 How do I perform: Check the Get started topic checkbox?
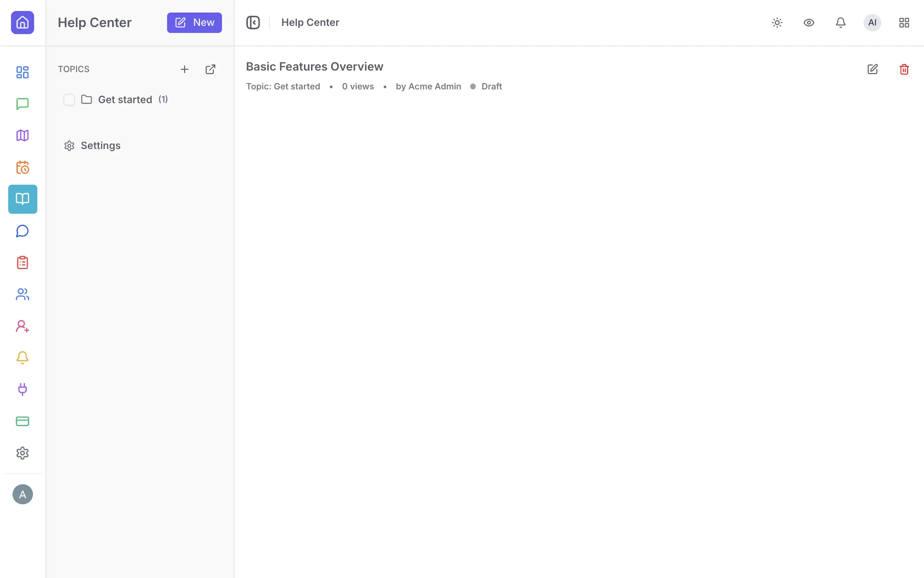(x=69, y=100)
